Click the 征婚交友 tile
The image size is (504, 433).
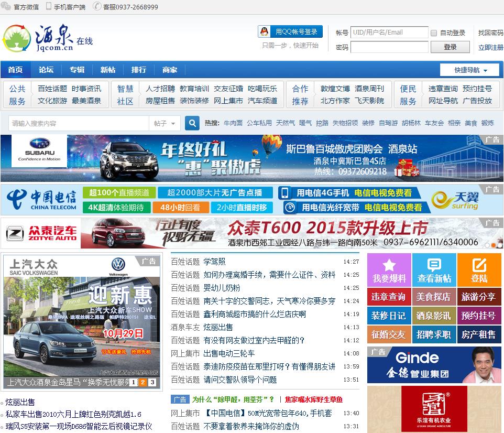[x=389, y=334]
